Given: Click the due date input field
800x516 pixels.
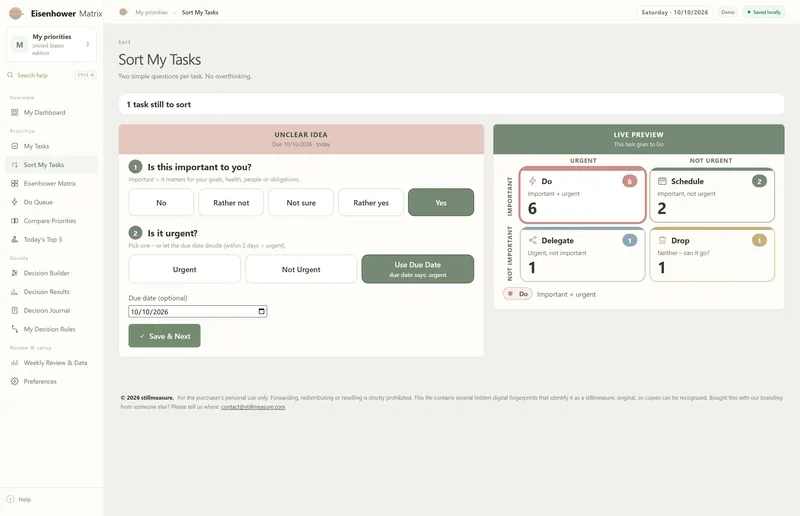Looking at the screenshot, I should point(197,311).
